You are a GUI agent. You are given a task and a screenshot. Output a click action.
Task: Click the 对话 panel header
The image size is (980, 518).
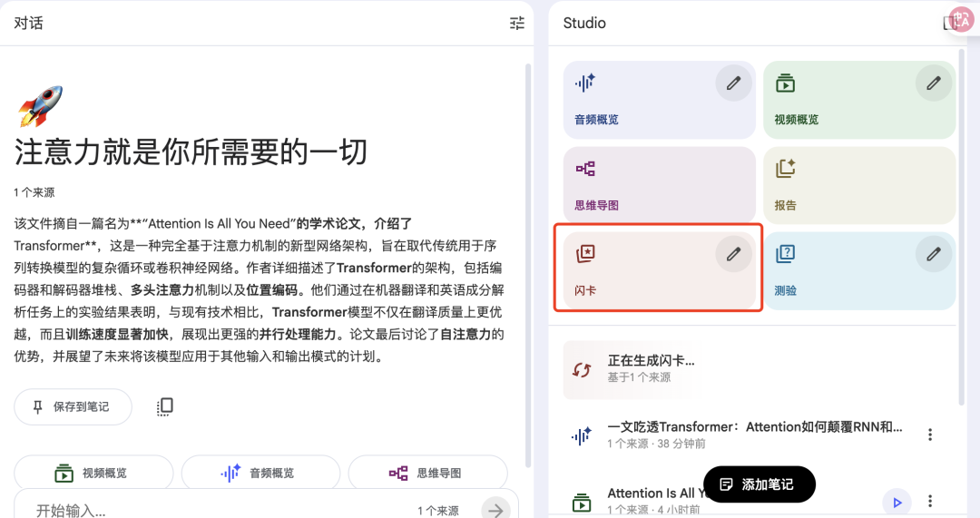click(x=29, y=23)
